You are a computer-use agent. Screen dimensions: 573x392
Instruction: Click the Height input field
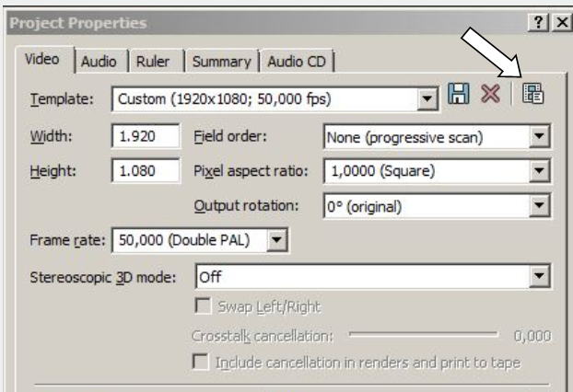tap(146, 170)
